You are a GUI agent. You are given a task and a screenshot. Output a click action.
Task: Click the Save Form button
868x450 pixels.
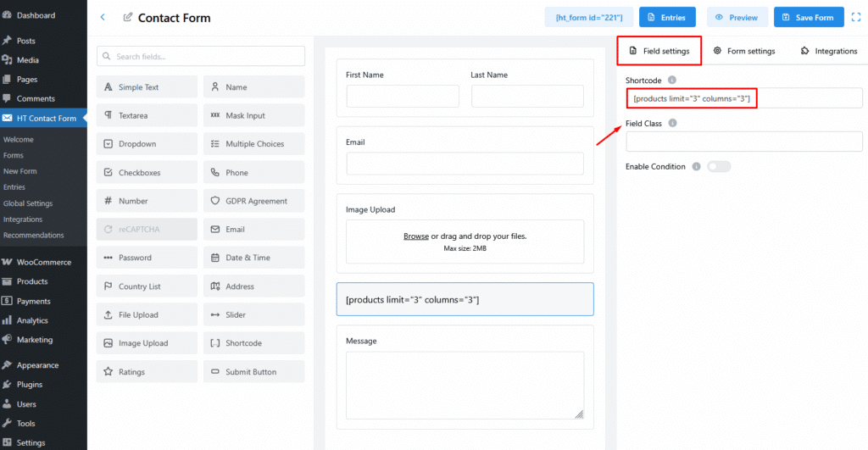(809, 17)
